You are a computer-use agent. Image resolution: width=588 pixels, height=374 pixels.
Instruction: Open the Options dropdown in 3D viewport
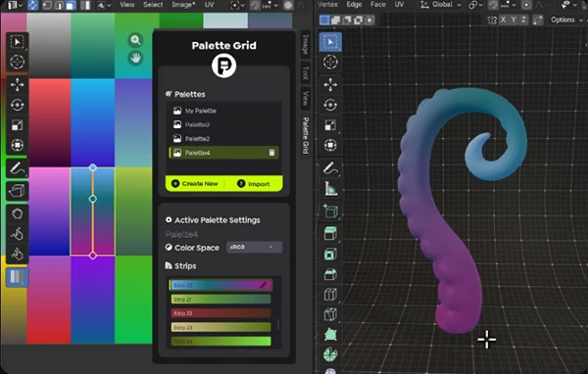[x=566, y=20]
